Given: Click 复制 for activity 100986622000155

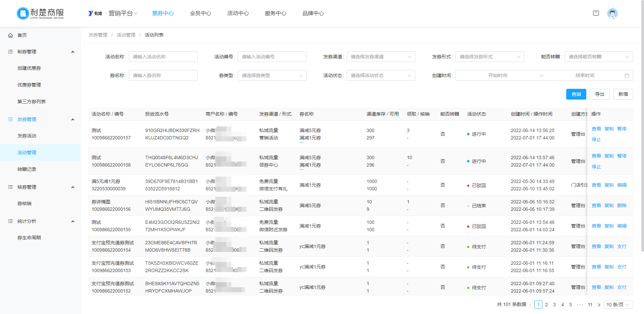Looking at the screenshot, I should (609, 226).
